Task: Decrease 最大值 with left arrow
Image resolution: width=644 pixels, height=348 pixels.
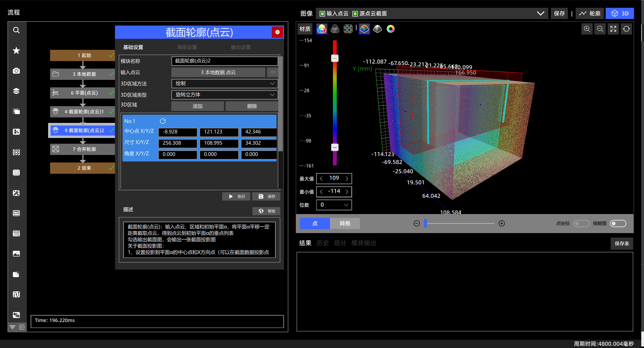Action: click(321, 179)
